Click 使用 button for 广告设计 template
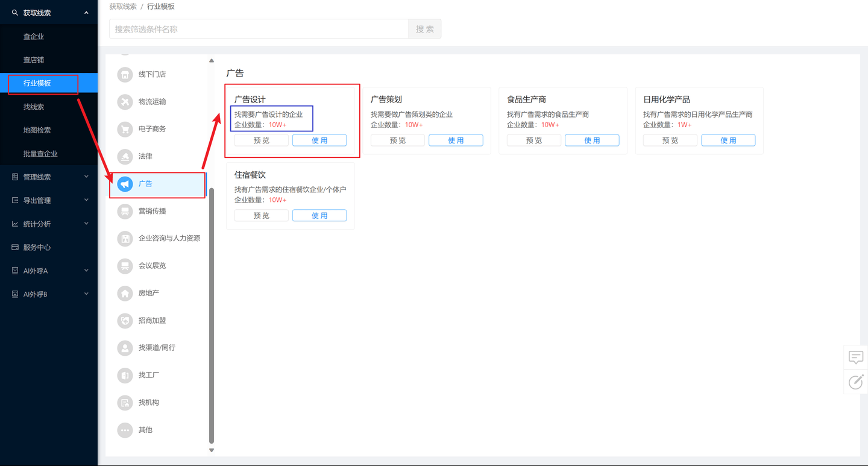Image resolution: width=868 pixels, height=466 pixels. point(319,140)
